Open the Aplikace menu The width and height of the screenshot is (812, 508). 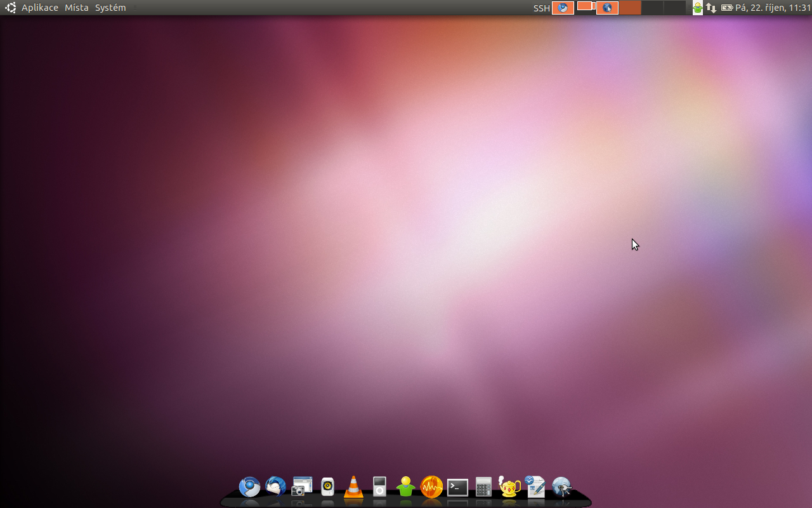39,8
